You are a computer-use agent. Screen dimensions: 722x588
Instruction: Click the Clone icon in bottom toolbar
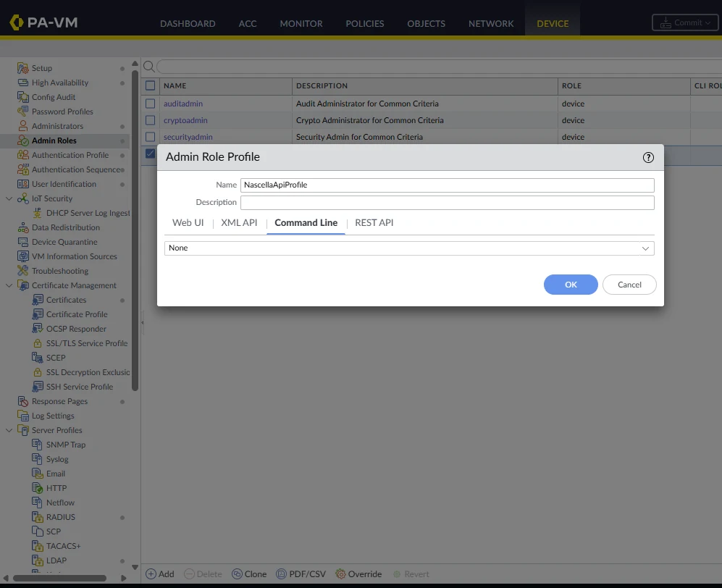[237, 574]
